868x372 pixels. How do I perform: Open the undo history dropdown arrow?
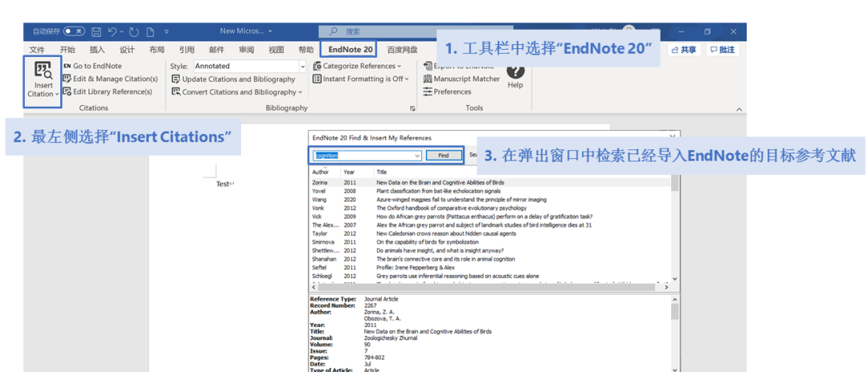121,31
